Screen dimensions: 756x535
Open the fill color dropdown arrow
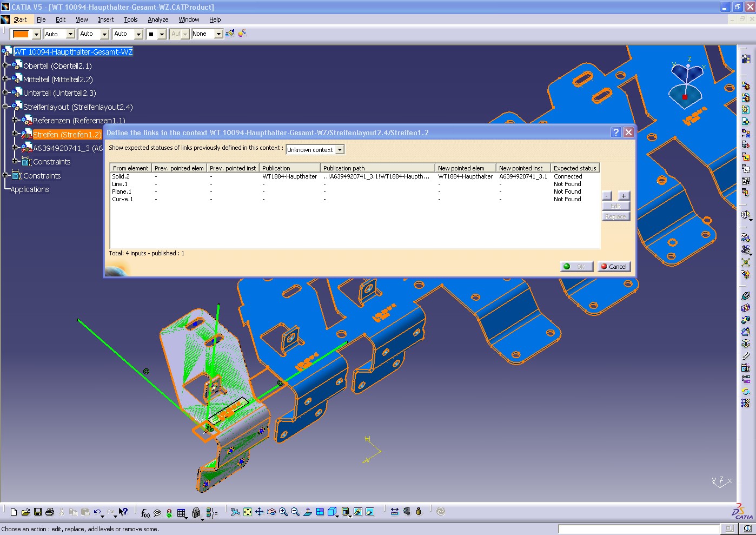(x=36, y=34)
